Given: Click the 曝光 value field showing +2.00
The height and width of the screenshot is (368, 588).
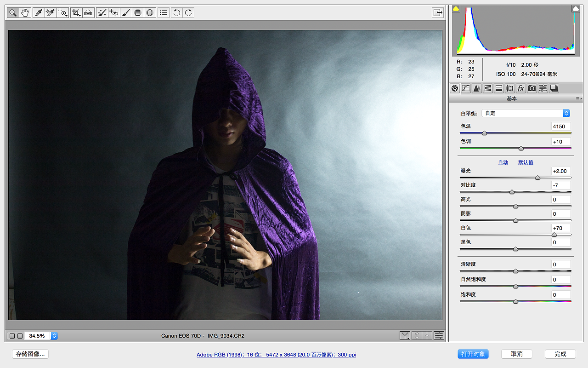Looking at the screenshot, I should (561, 171).
